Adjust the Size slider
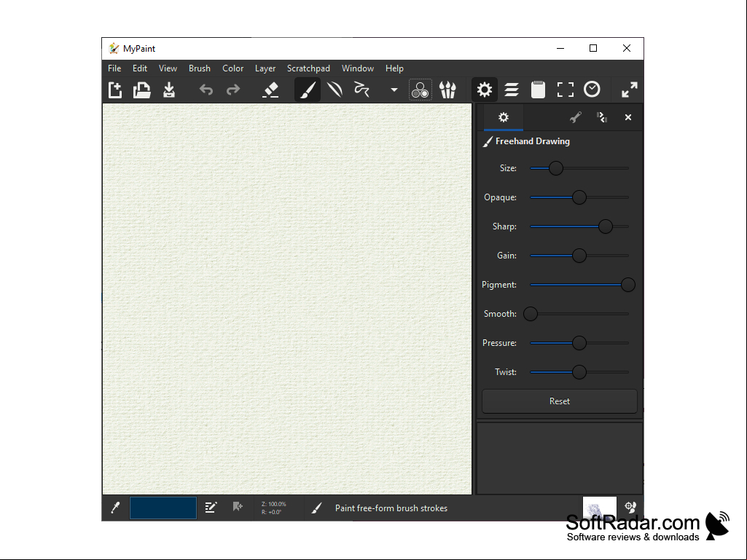The image size is (747, 560). (x=579, y=168)
